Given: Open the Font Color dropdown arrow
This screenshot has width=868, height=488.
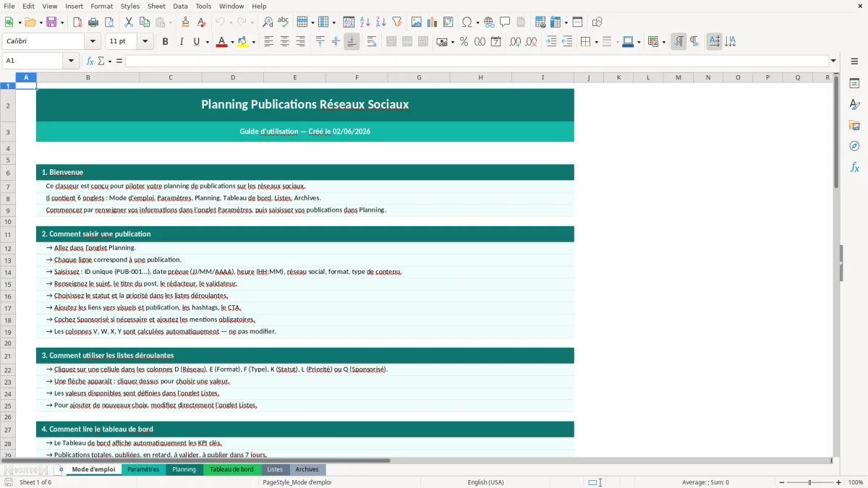Looking at the screenshot, I should coord(231,42).
